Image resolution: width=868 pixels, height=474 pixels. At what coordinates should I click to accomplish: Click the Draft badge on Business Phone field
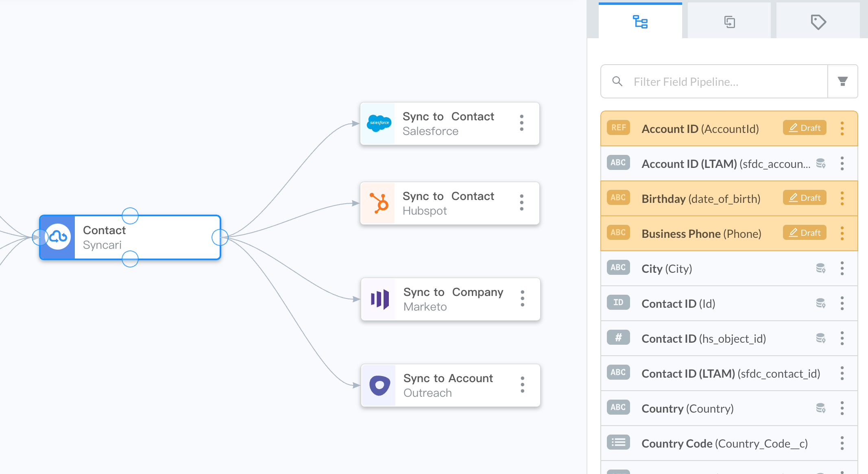pos(805,233)
